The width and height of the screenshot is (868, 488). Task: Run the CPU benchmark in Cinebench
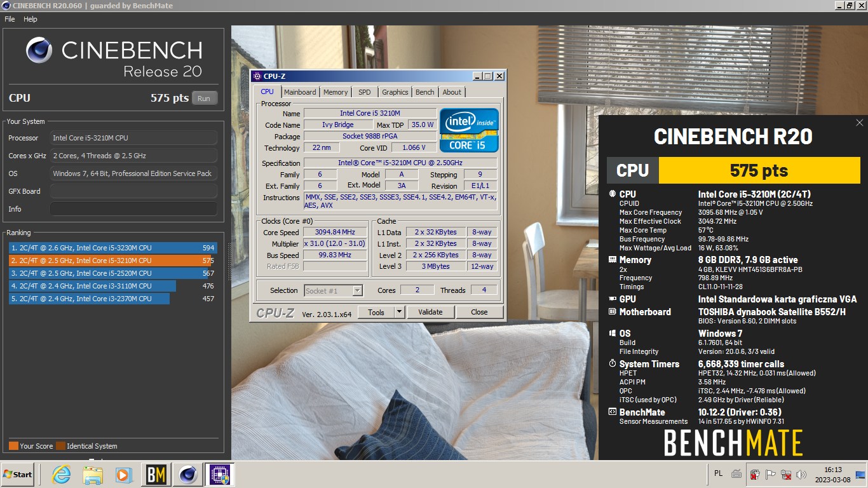point(203,98)
